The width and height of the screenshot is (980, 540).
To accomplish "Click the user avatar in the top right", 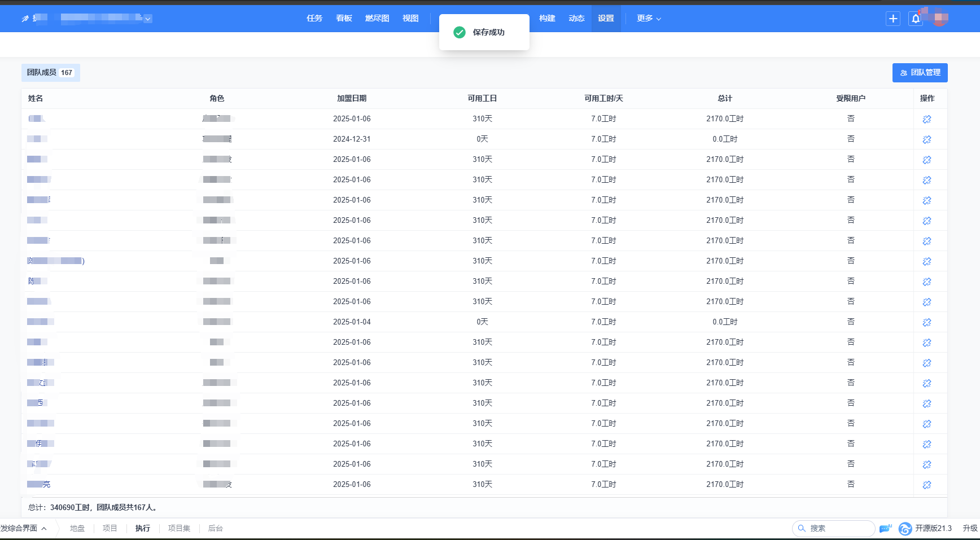I will 939,18.
